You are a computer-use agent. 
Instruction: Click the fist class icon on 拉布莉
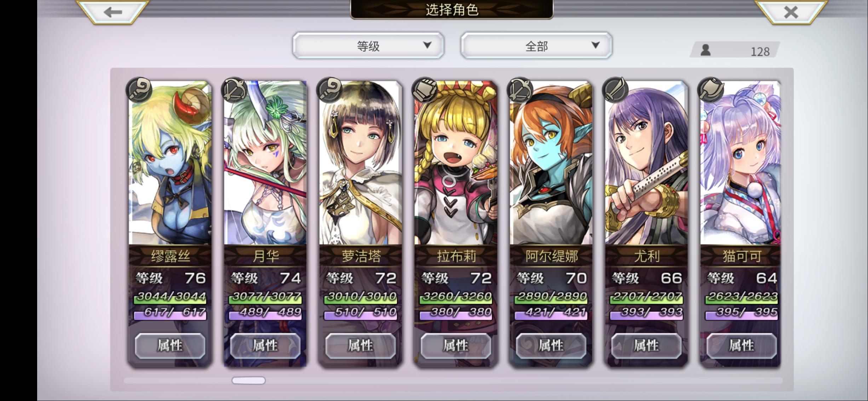(x=425, y=90)
